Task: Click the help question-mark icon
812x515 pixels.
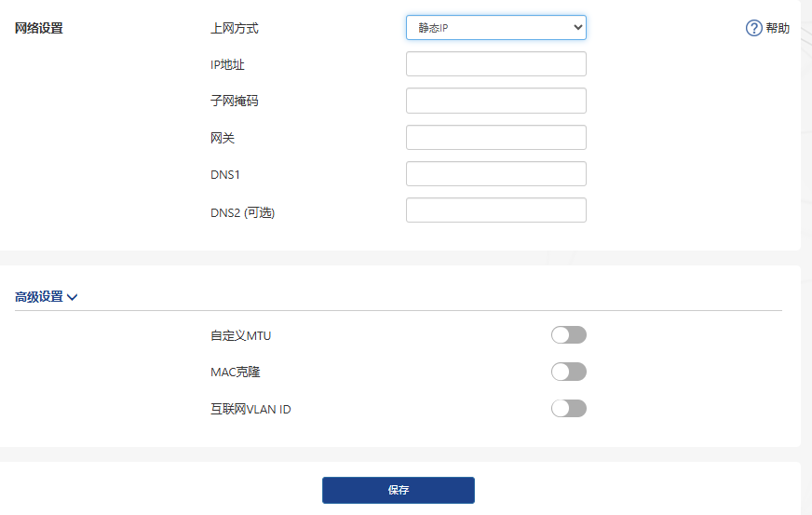Action: pos(754,28)
